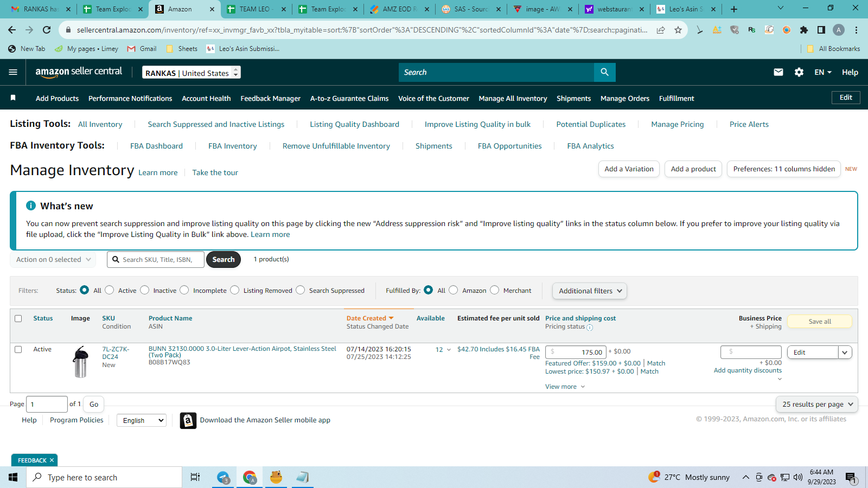Screen dimensions: 868x488
Task: Open the RANKAS | United States marketplace switcher
Action: coord(192,73)
